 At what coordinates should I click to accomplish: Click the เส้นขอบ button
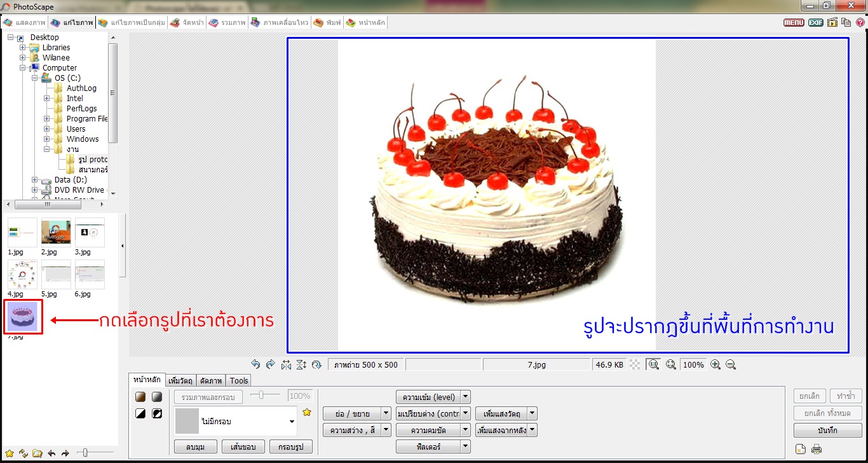click(x=243, y=446)
